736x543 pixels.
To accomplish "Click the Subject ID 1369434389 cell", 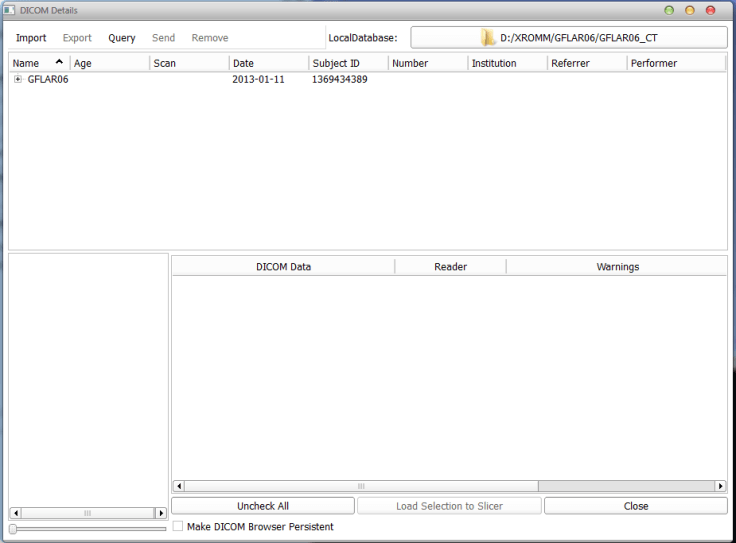I will (339, 79).
